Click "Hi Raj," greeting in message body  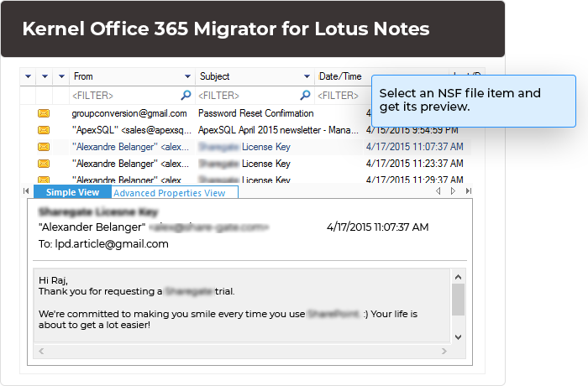[53, 280]
